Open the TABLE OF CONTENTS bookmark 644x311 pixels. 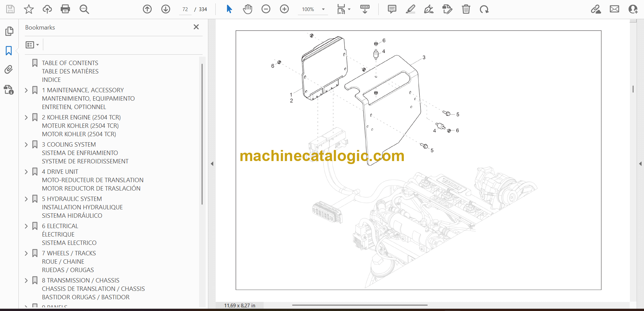(x=70, y=63)
